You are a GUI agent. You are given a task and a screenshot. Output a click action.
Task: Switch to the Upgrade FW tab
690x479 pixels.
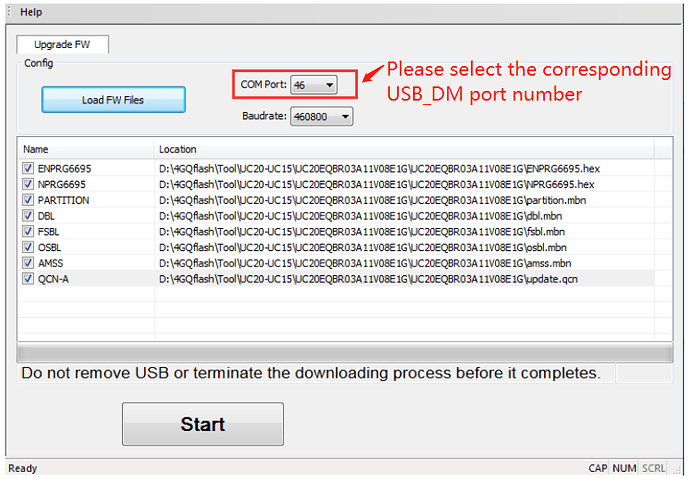[62, 45]
